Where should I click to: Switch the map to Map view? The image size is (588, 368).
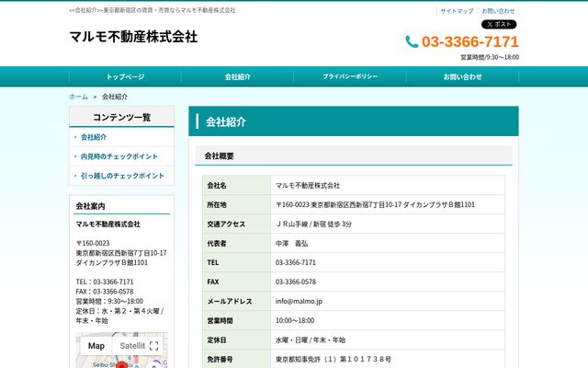[x=96, y=346]
